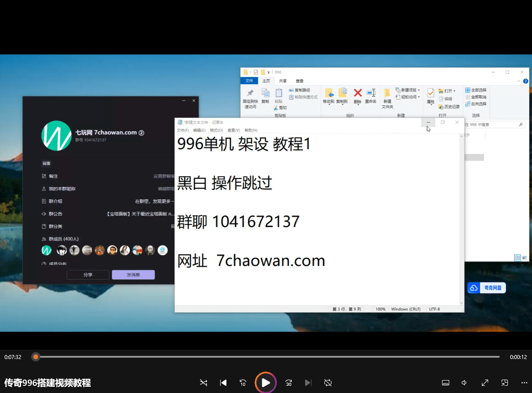This screenshot has width=532, height=393.
Task: Switch to mini player view
Action: click(x=504, y=383)
